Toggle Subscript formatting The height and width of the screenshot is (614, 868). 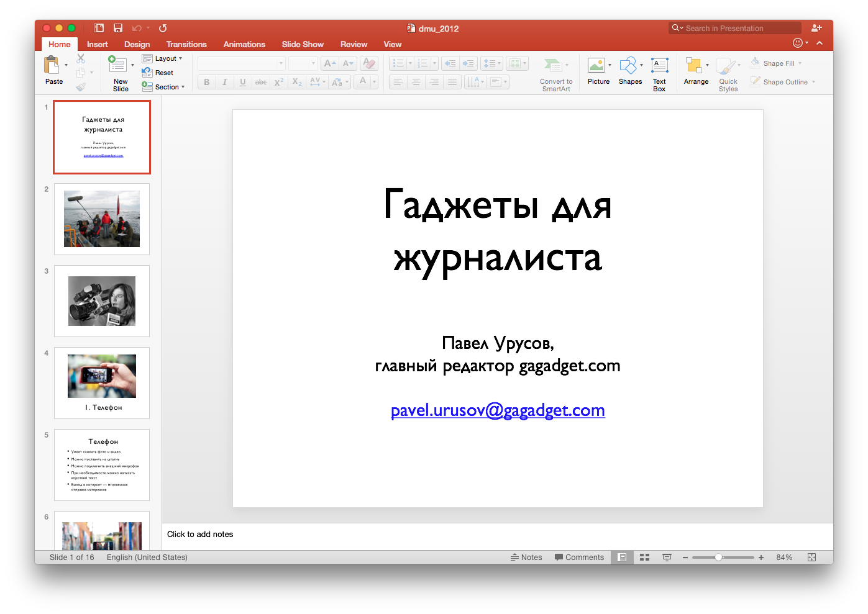click(297, 82)
